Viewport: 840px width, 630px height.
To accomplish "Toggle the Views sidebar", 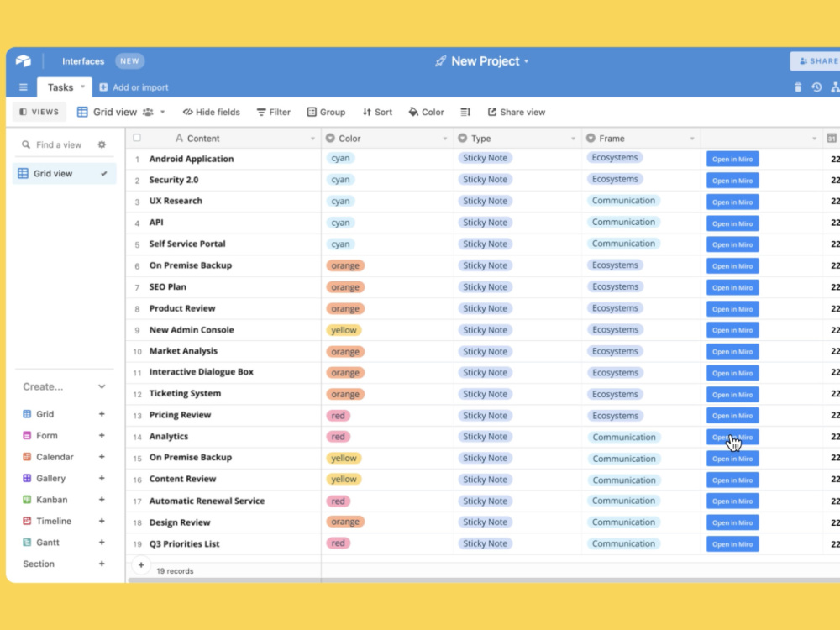I will (39, 112).
